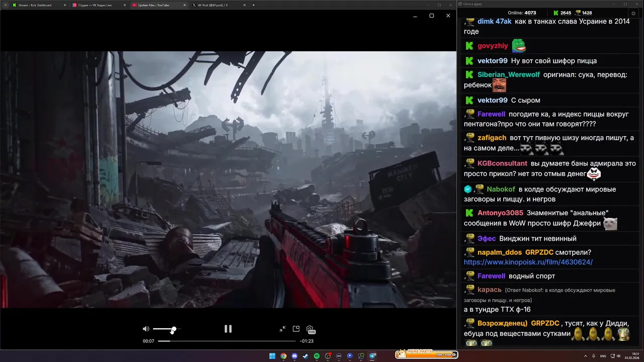Click username govyzhiy in chat
644x362 pixels.
coord(493,46)
